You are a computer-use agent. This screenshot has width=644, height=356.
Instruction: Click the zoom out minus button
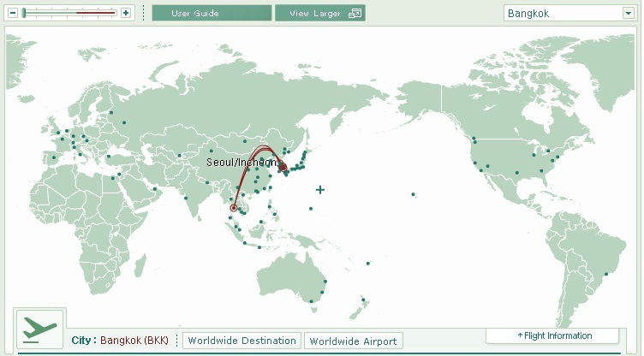pyautogui.click(x=13, y=13)
